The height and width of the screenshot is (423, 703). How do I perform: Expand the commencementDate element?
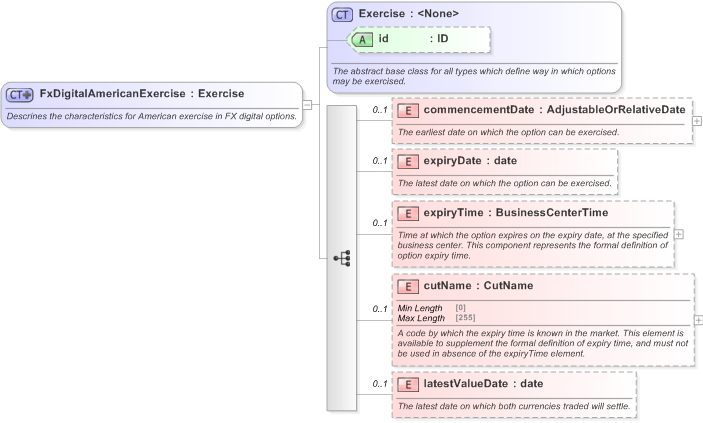coord(697,121)
